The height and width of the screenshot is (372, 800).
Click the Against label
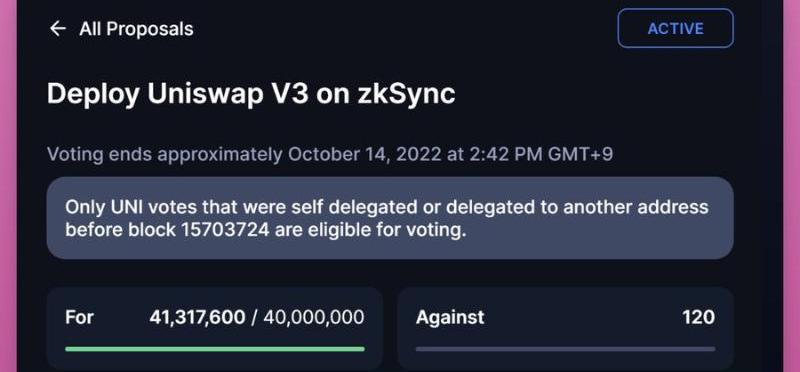coord(450,317)
